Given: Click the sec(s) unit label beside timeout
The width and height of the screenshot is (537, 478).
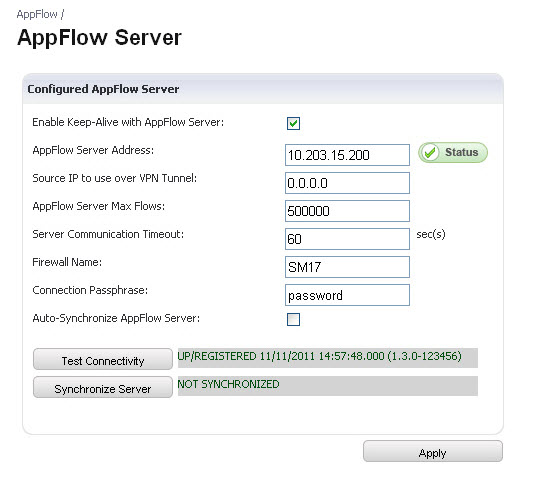Looking at the screenshot, I should [x=431, y=235].
